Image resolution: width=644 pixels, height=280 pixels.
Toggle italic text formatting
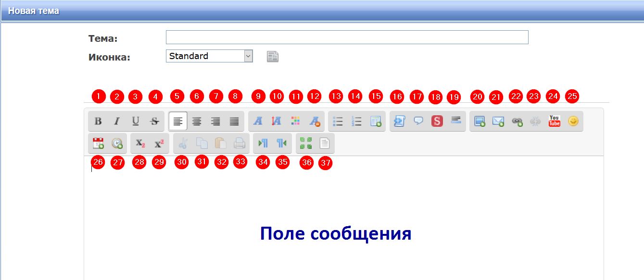pos(116,122)
